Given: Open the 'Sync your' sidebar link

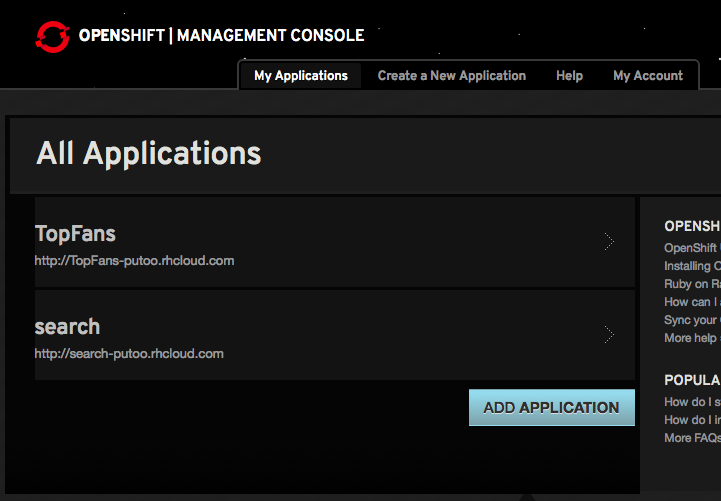Looking at the screenshot, I should (x=692, y=320).
